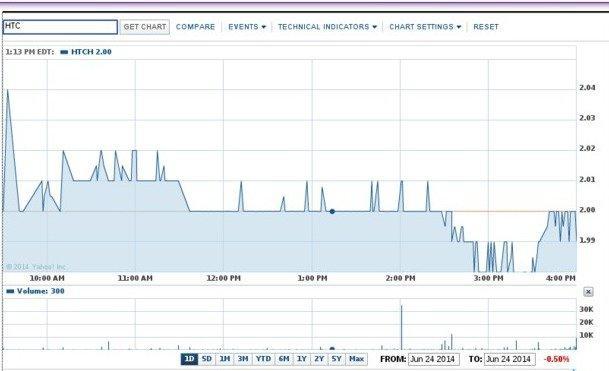Click the 2.04 price axis label
This screenshot has height=371, width=609.
pos(587,87)
